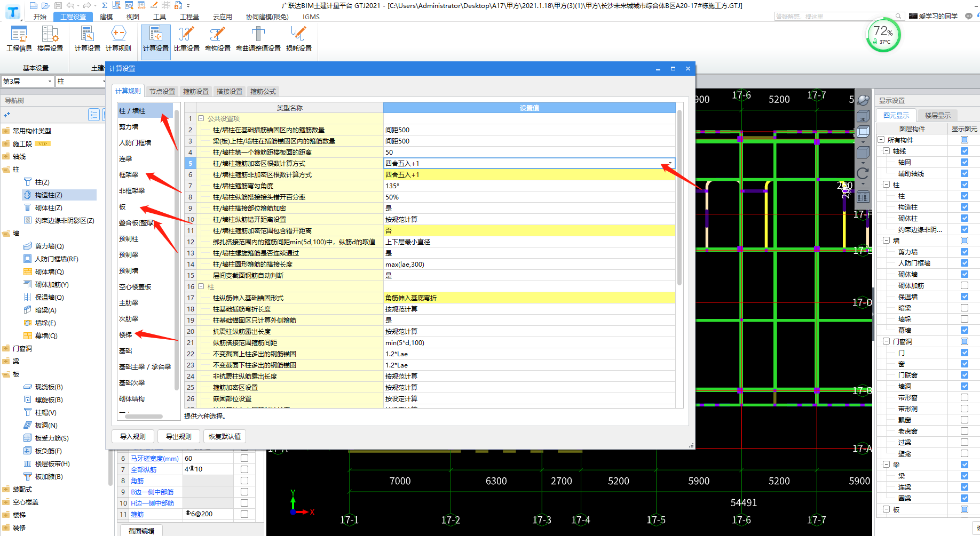Check the box in 全部纵筋 property row
The width and height of the screenshot is (980, 536).
[244, 469]
